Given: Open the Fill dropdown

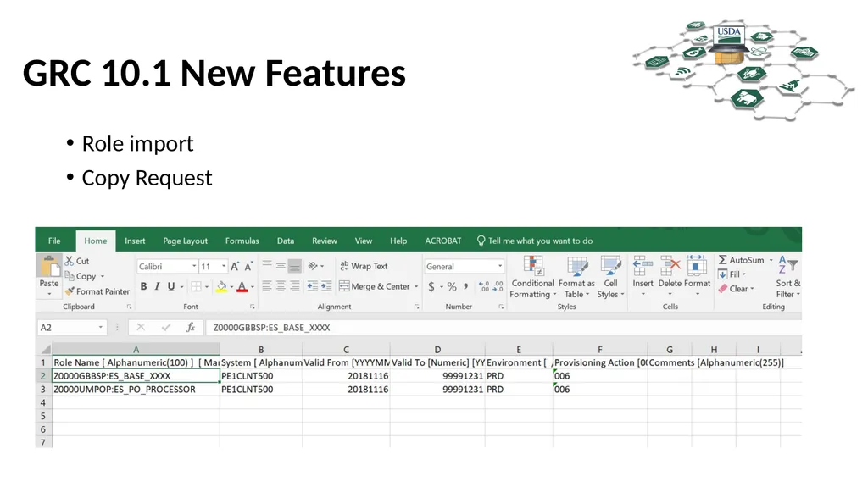Looking at the screenshot, I should click(732, 274).
